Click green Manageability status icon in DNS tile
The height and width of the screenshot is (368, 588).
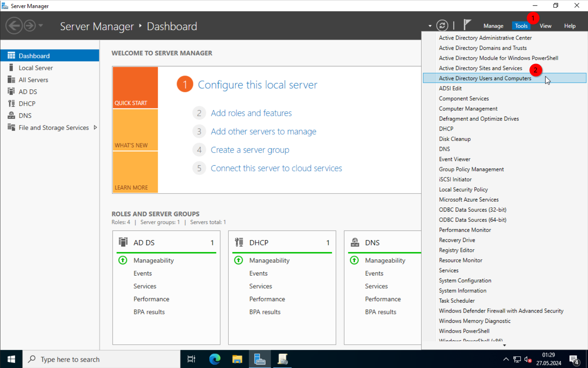click(x=354, y=260)
